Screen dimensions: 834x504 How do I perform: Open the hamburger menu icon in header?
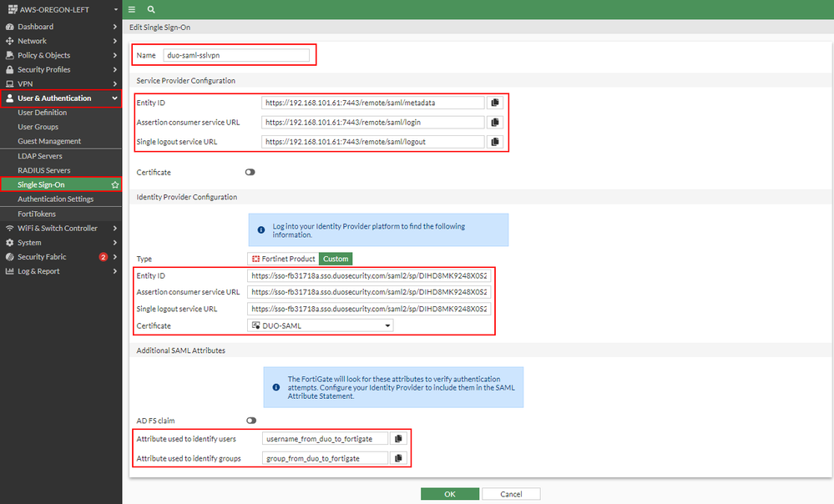point(131,9)
